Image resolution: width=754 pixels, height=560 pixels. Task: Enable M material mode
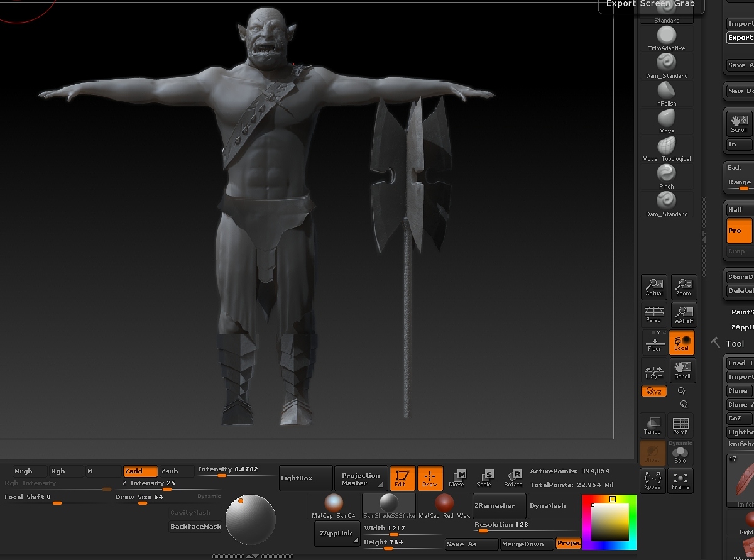tap(102, 471)
